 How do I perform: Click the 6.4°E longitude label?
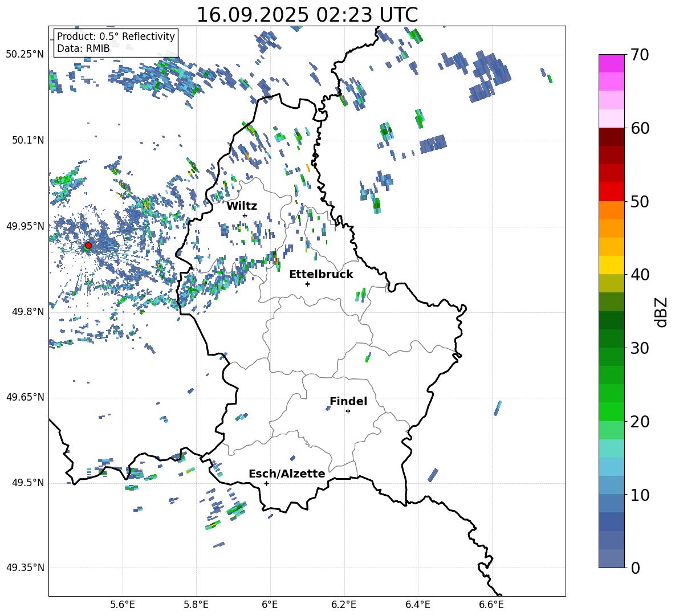[x=417, y=605]
